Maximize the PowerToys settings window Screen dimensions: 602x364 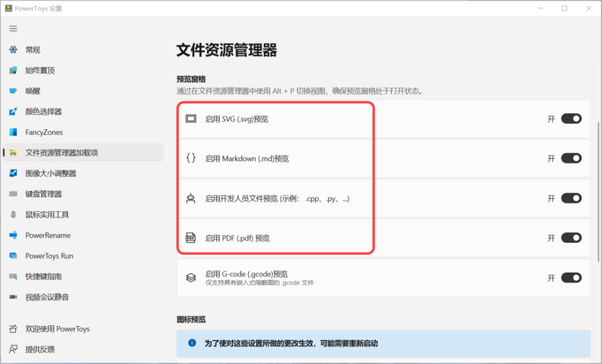click(x=565, y=8)
